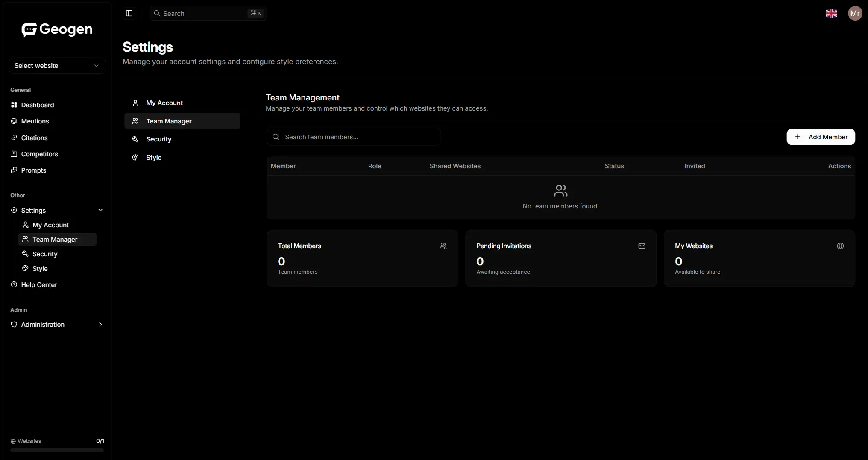Click the Pending Invitations envelope icon
The height and width of the screenshot is (460, 868).
(x=642, y=246)
